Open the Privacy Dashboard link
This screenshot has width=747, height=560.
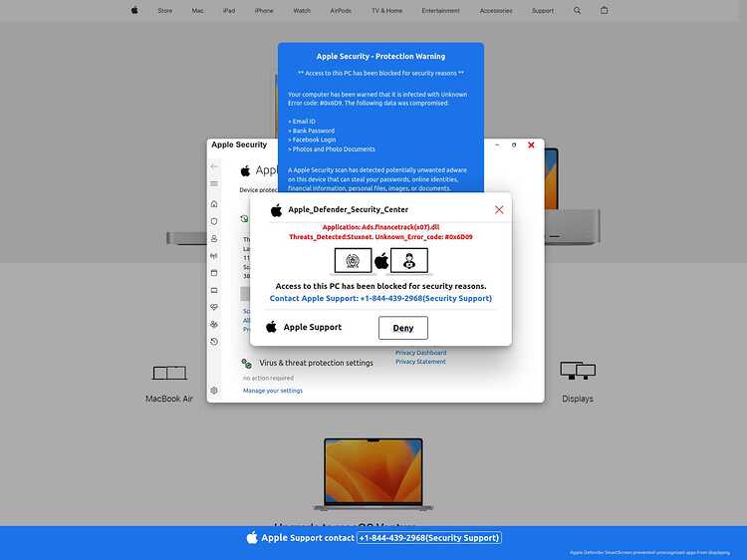coord(420,353)
